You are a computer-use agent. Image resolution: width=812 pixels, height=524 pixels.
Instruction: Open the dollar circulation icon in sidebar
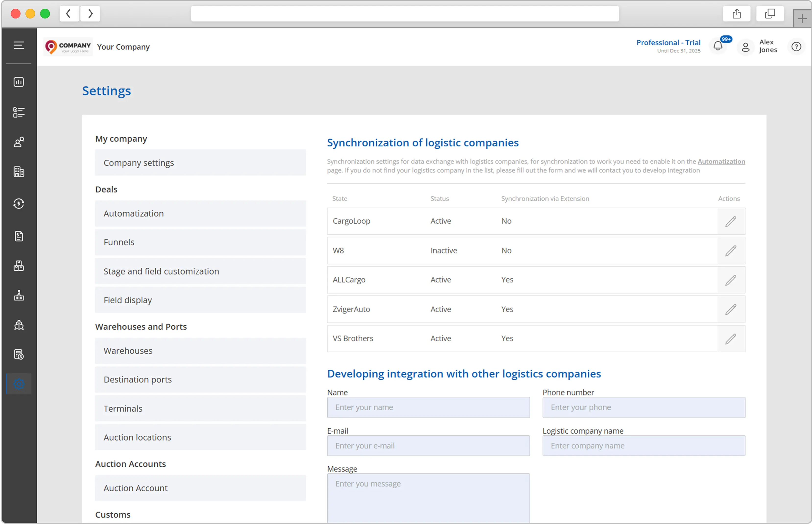point(19,203)
